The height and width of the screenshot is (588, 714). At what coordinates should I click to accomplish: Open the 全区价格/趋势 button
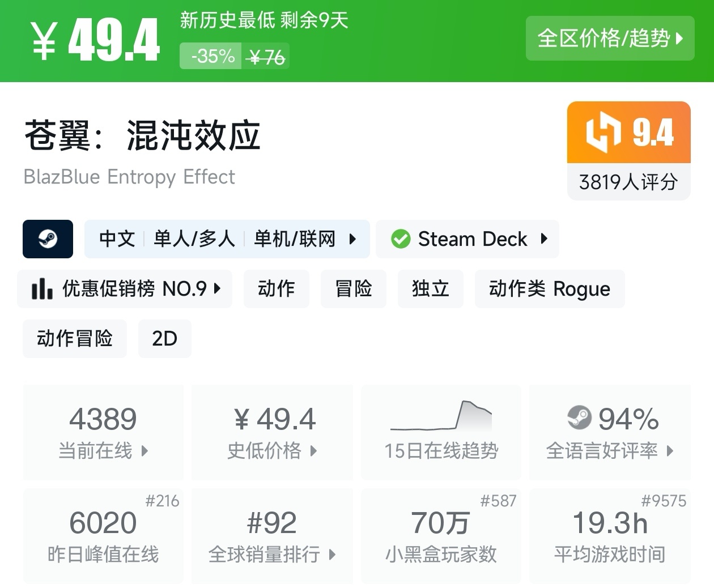[610, 39]
